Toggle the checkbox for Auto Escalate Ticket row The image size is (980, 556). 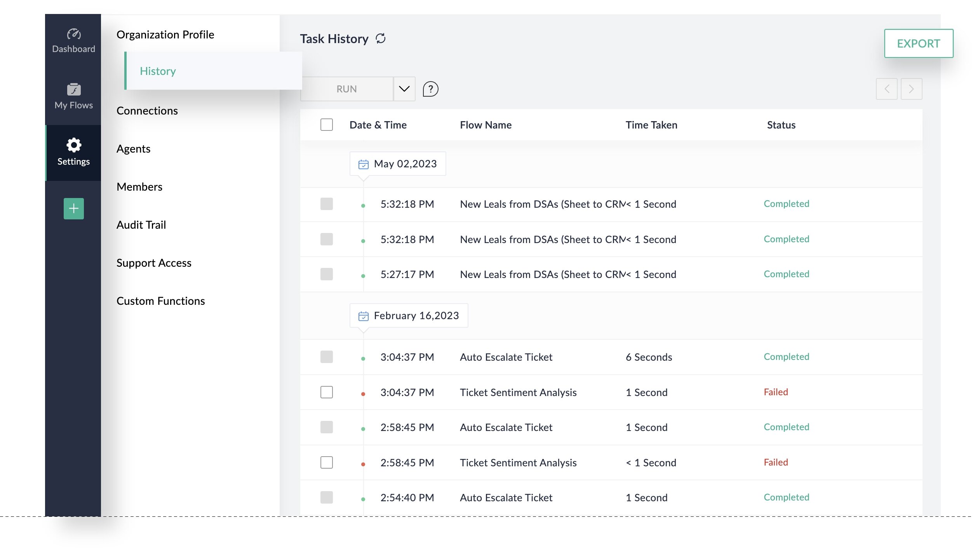pos(326,356)
